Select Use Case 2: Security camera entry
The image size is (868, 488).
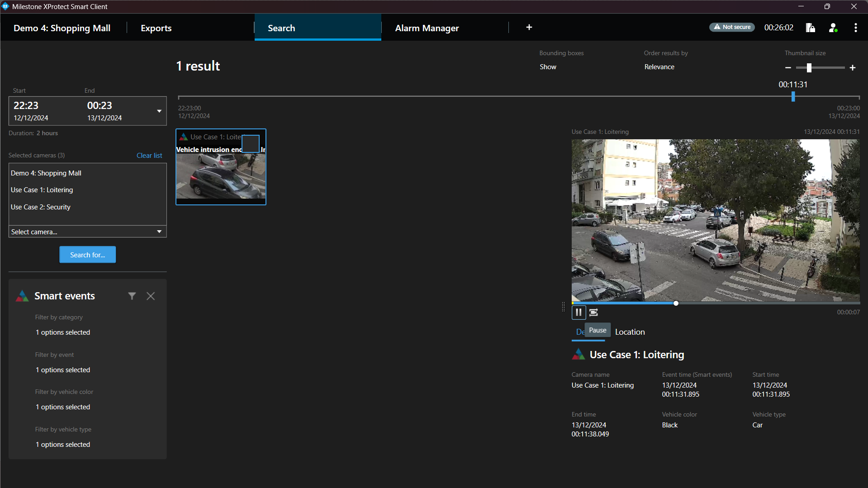41,207
